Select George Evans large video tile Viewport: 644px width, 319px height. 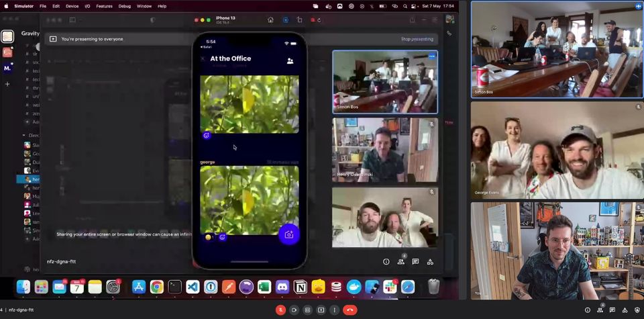(x=557, y=150)
